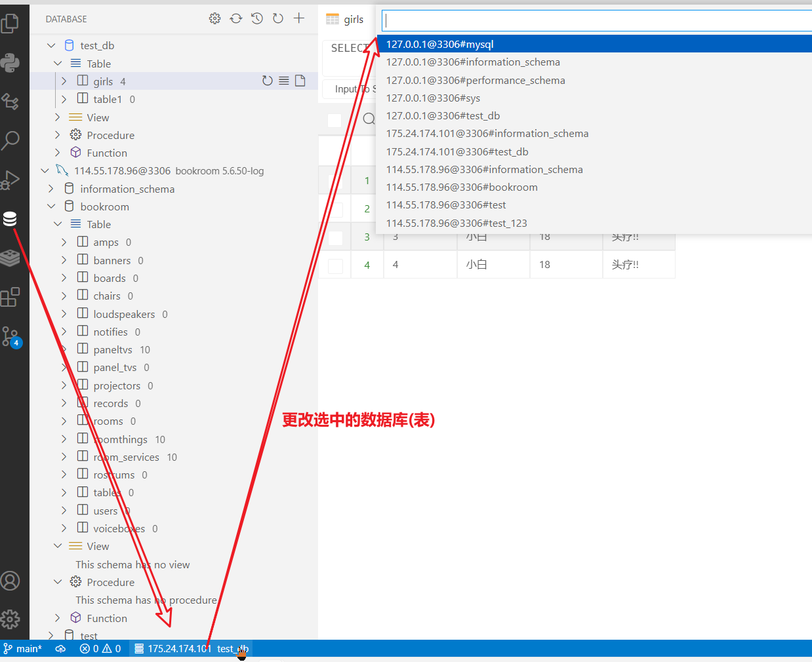
Task: Check the checkbox for row 4
Action: [x=335, y=264]
